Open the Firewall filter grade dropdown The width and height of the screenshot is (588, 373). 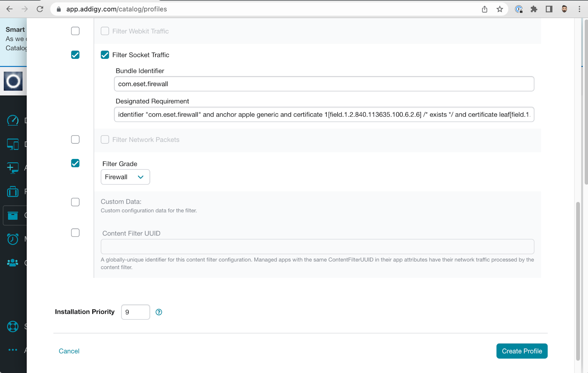pyautogui.click(x=125, y=177)
